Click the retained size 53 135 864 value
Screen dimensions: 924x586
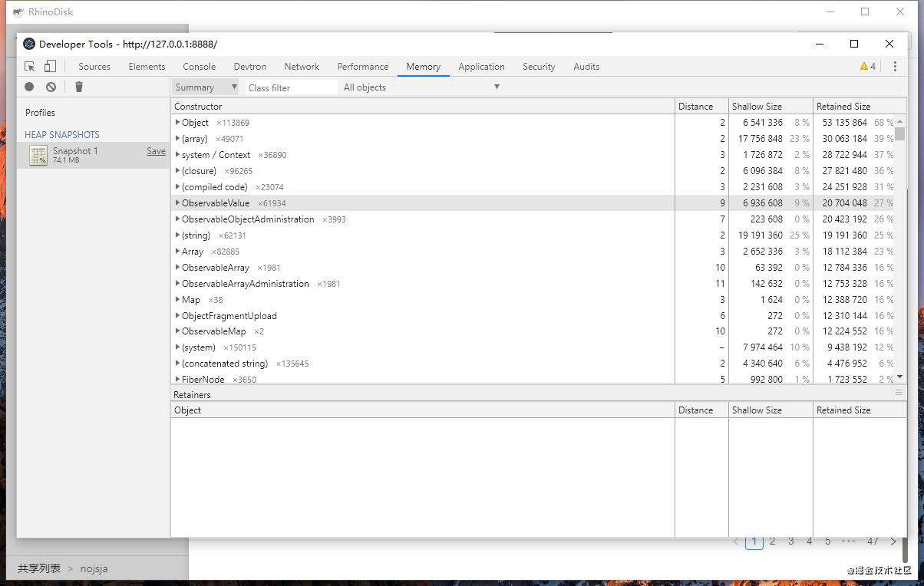pyautogui.click(x=844, y=122)
